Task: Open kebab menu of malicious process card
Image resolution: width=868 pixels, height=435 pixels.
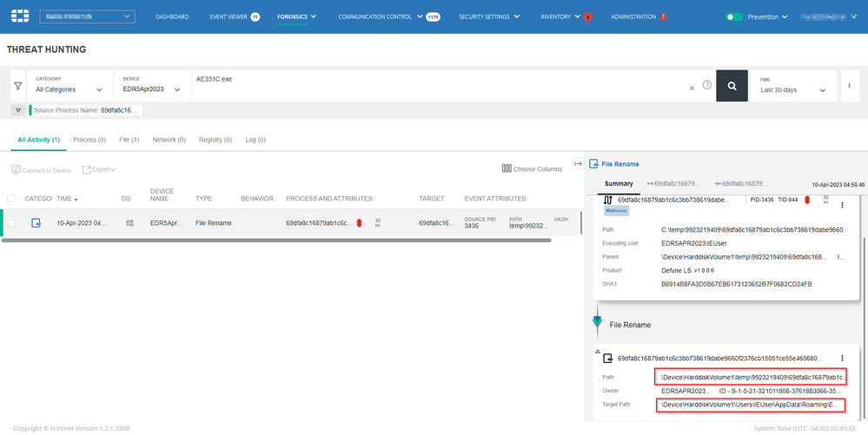Action: [841, 205]
